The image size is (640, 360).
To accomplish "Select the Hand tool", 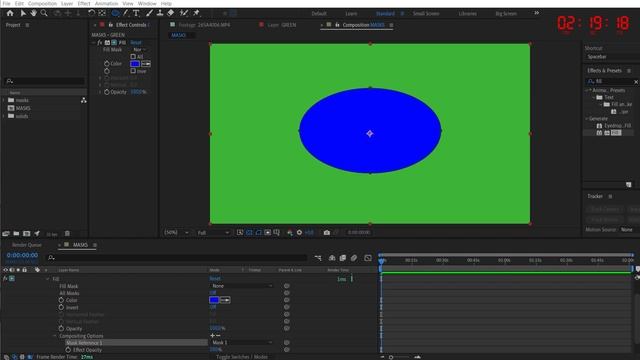I will pyautogui.click(x=33, y=13).
